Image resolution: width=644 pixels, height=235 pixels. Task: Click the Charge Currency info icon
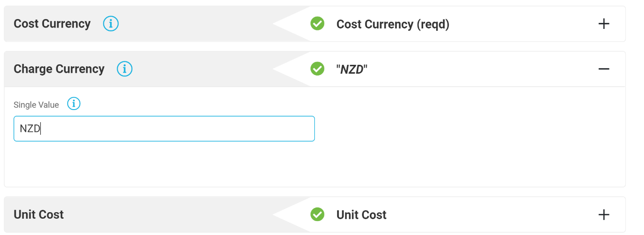tap(125, 69)
